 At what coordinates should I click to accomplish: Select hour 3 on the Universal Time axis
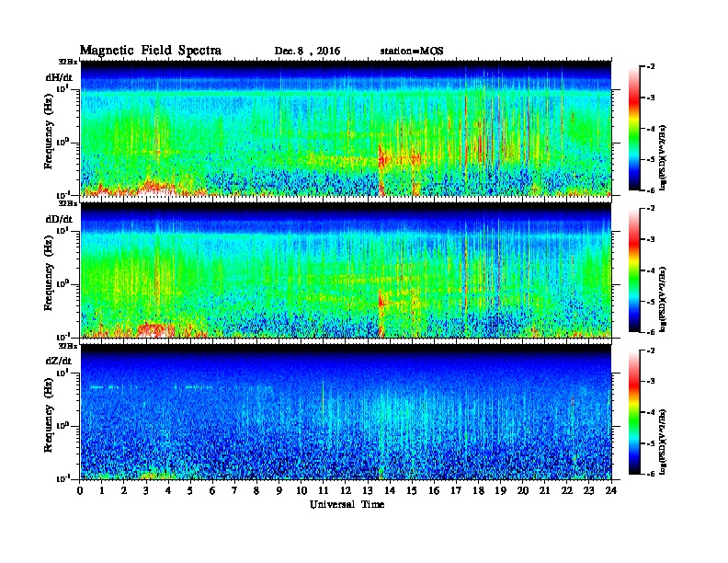(x=146, y=491)
